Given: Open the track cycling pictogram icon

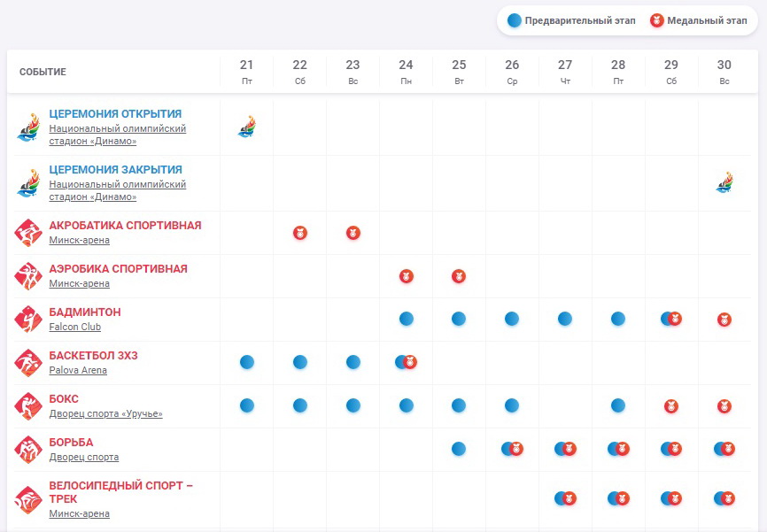Looking at the screenshot, I should point(28,500).
